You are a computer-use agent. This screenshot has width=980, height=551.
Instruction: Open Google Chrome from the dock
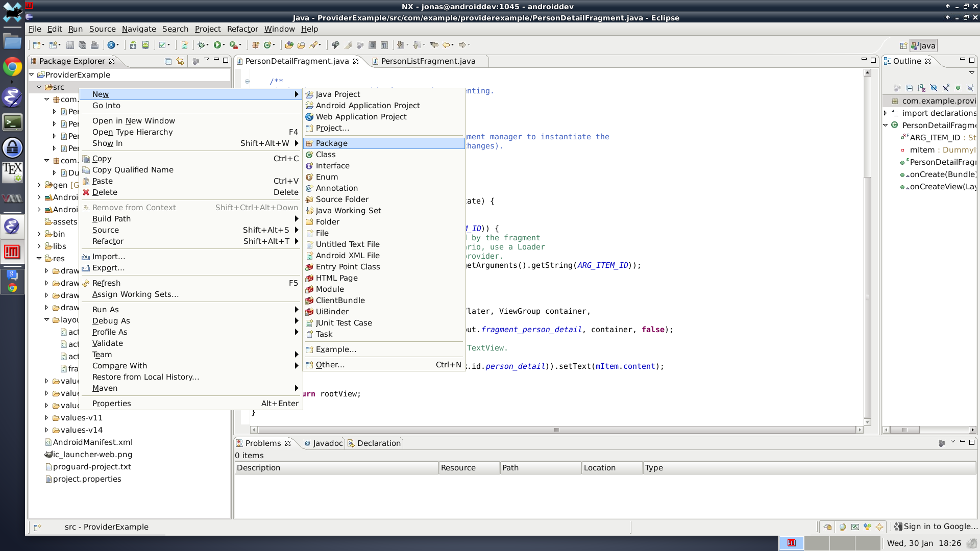click(12, 67)
